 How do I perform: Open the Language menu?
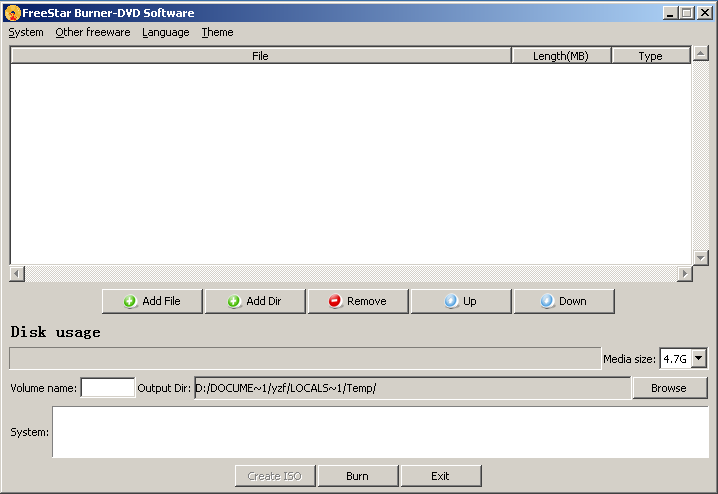pyautogui.click(x=166, y=33)
